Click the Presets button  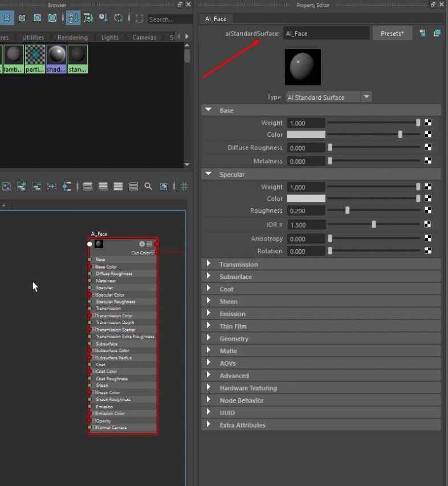pyautogui.click(x=392, y=34)
